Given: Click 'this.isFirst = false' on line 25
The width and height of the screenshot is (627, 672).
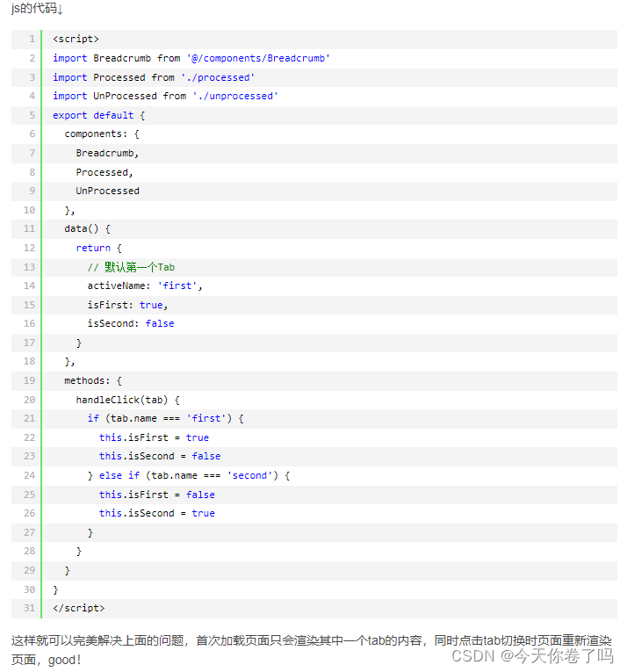Looking at the screenshot, I should tap(157, 495).
